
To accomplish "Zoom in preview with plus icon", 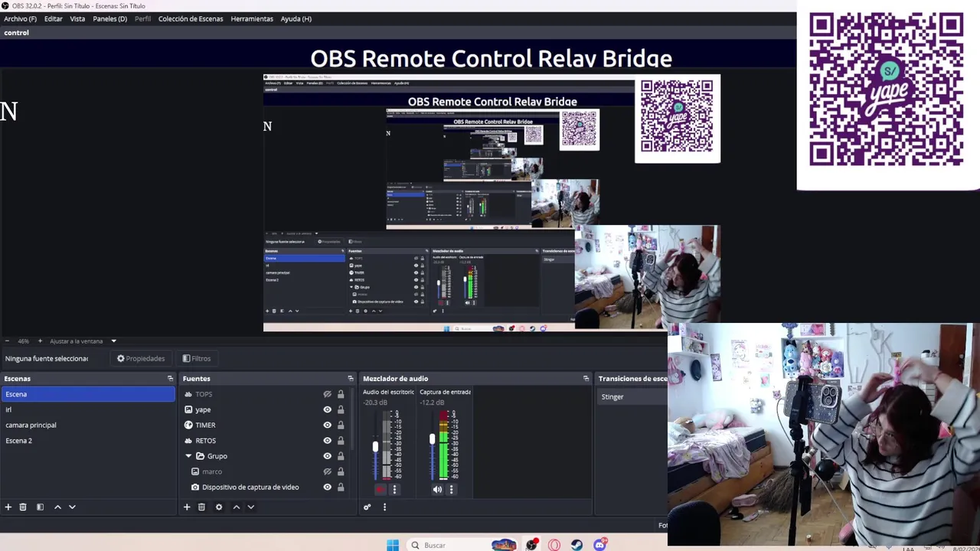I will tap(40, 341).
